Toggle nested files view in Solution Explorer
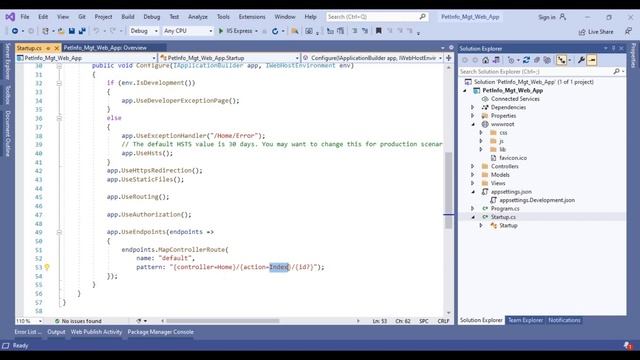 (562, 60)
